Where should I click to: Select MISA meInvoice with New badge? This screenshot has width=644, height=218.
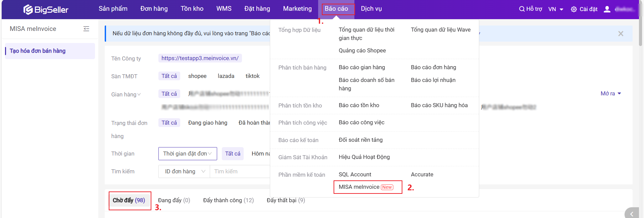[x=366, y=187]
